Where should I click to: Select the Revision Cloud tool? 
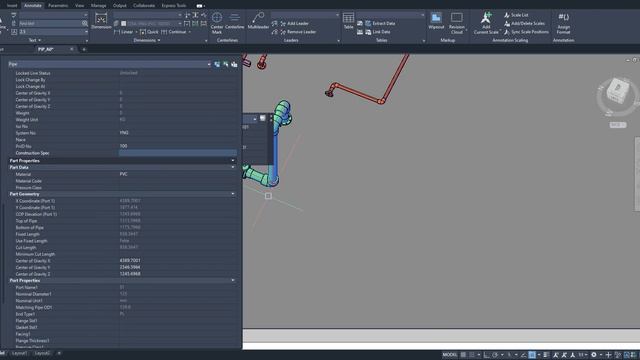pyautogui.click(x=457, y=23)
